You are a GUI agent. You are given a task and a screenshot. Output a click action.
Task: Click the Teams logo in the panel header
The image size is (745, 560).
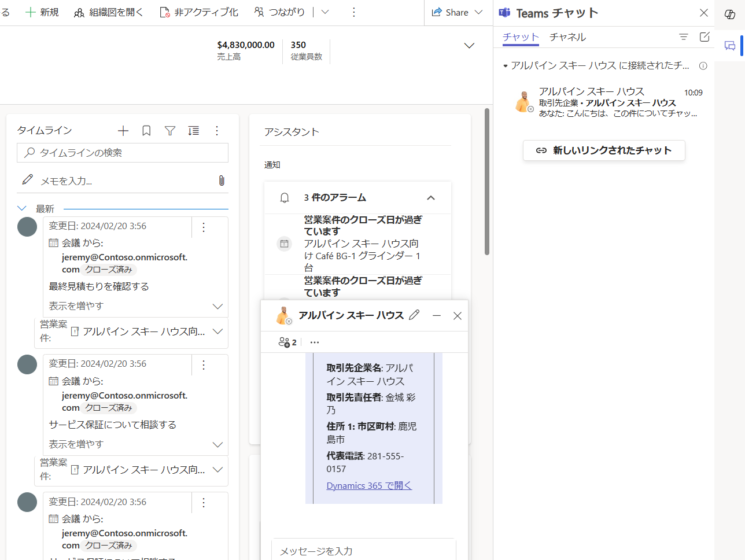(505, 13)
